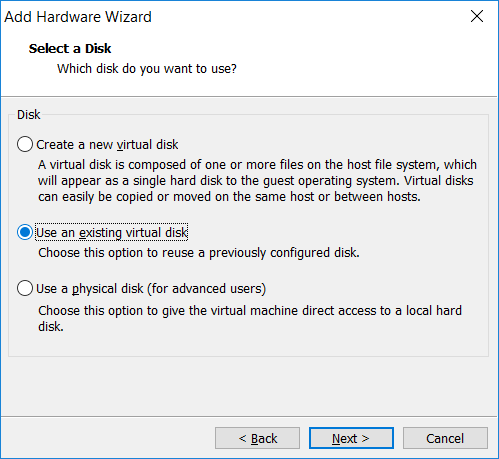The image size is (499, 459).
Task: Select the Create a new virtual disk radio button
Action: pos(25,144)
